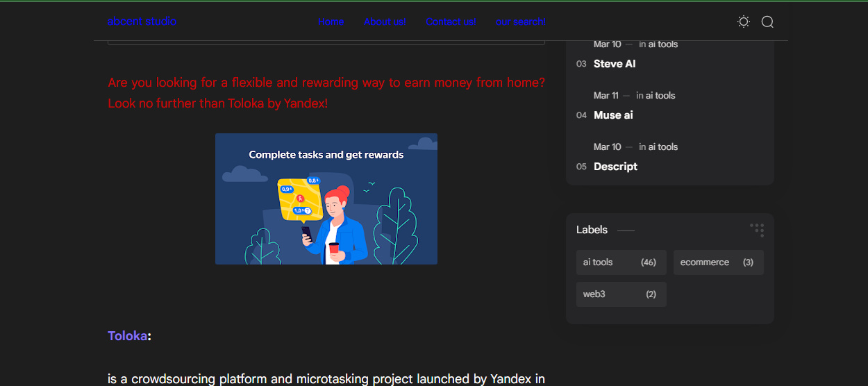Filter by the ai tools (46) label
Image resolution: width=868 pixels, height=386 pixels.
pos(621,262)
